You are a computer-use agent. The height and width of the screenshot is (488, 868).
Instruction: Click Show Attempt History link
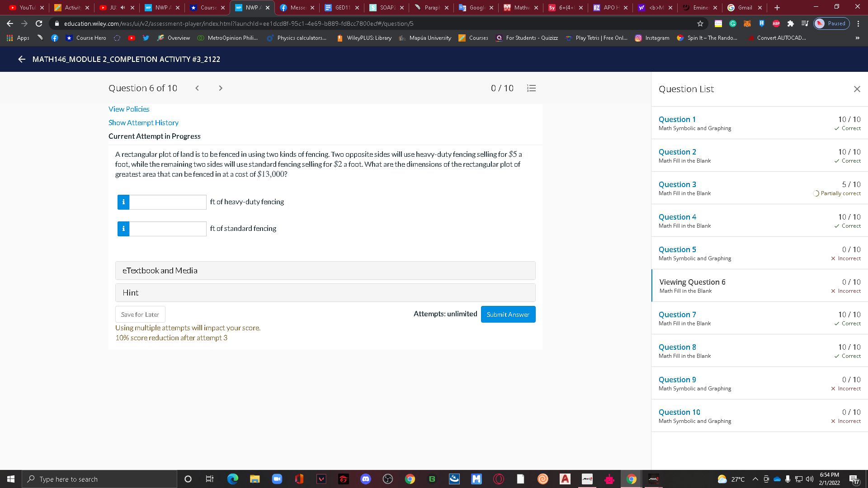[143, 122]
